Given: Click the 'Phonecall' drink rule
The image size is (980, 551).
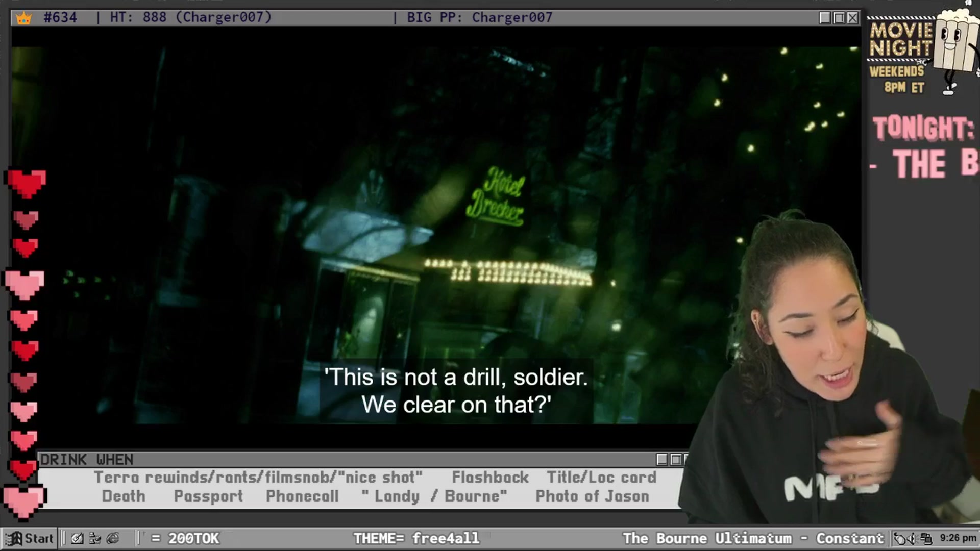Looking at the screenshot, I should (x=302, y=496).
